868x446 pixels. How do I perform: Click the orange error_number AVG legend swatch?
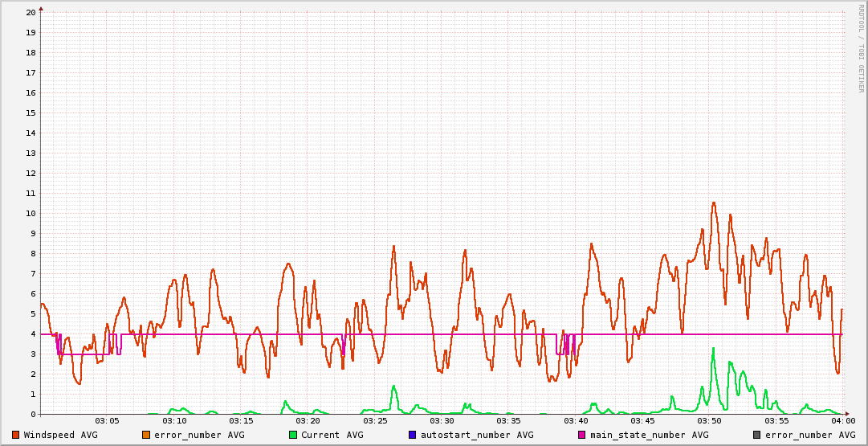pyautogui.click(x=146, y=435)
